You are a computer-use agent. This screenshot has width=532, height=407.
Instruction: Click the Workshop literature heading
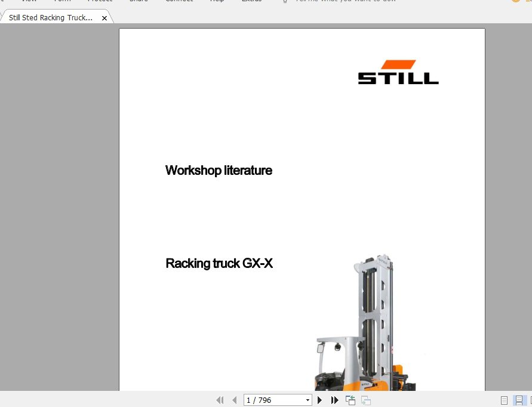coord(219,171)
